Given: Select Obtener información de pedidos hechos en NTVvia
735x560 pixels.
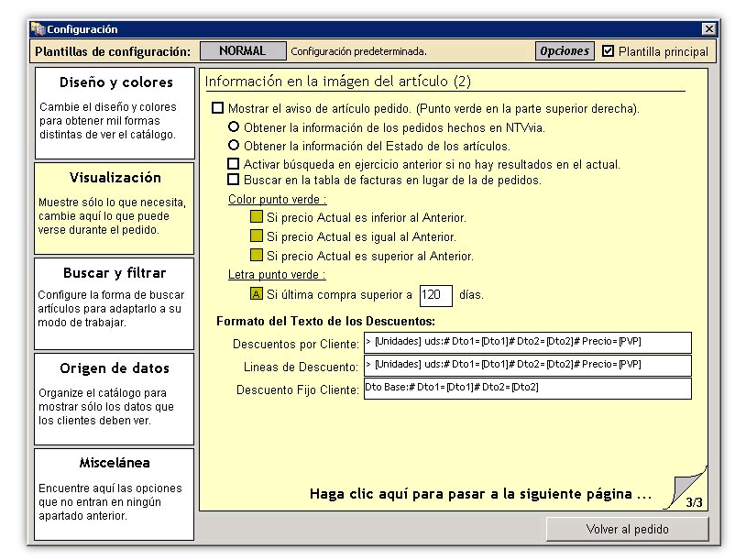Looking at the screenshot, I should (234, 126).
